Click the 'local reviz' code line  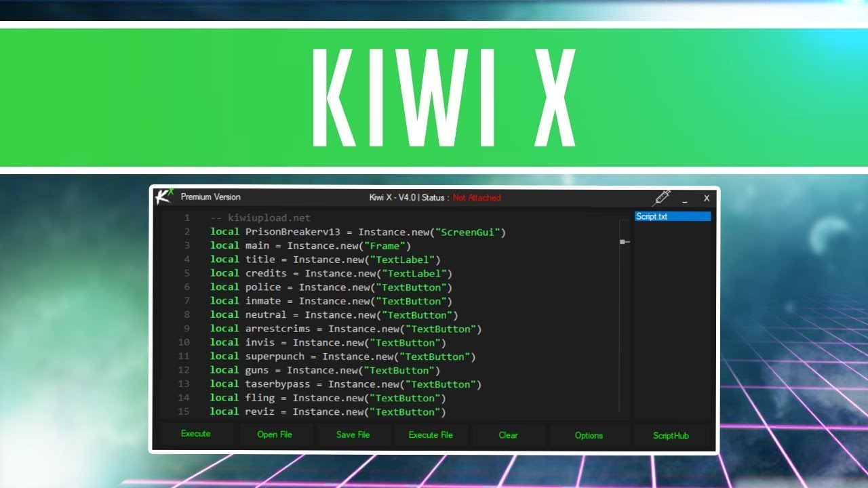click(x=328, y=412)
